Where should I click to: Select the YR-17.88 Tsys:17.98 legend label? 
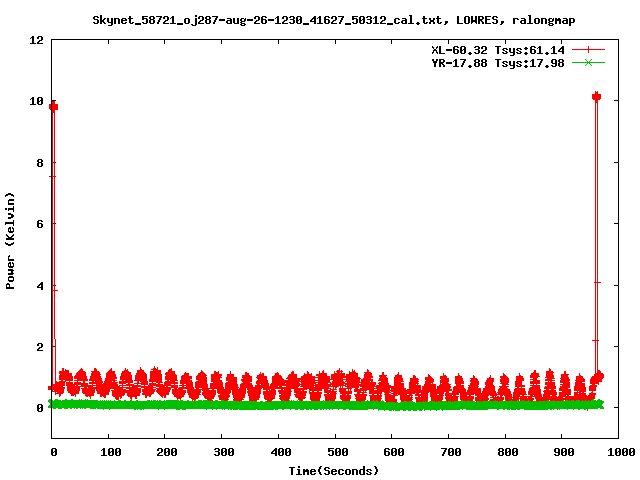click(x=493, y=63)
